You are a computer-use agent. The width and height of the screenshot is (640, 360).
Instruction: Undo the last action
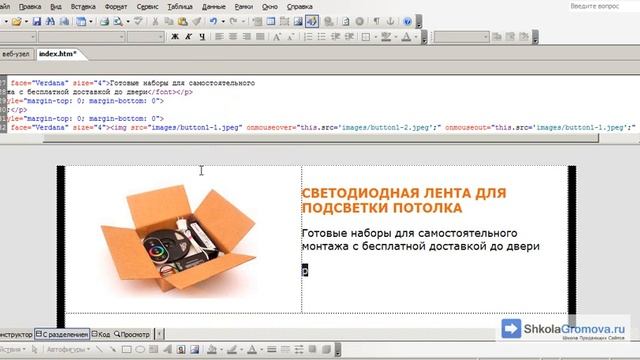pos(213,22)
